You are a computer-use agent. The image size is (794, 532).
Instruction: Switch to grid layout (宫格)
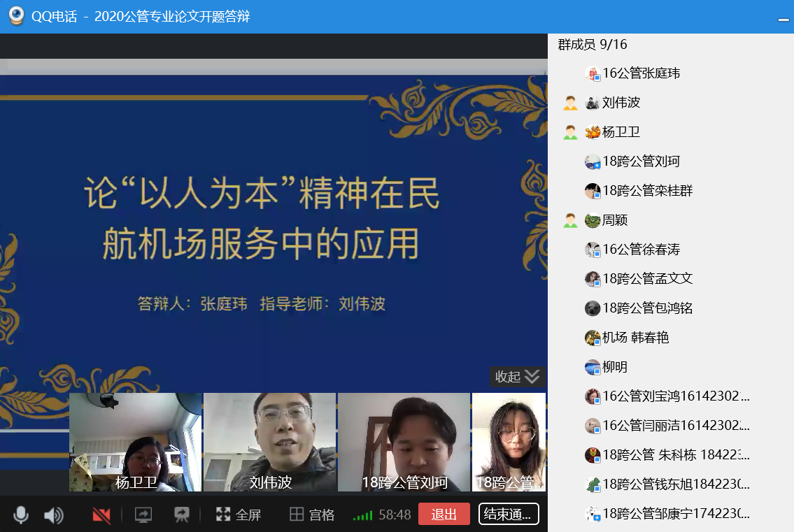[312, 515]
